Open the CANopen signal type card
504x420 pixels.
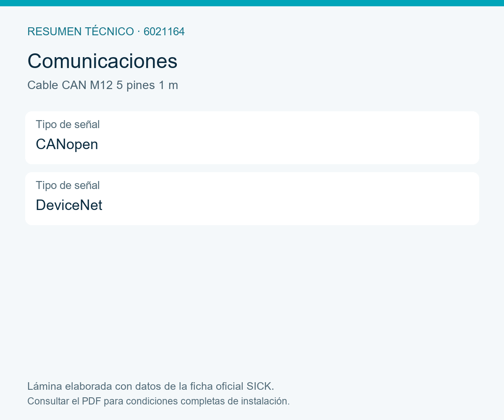(252, 138)
